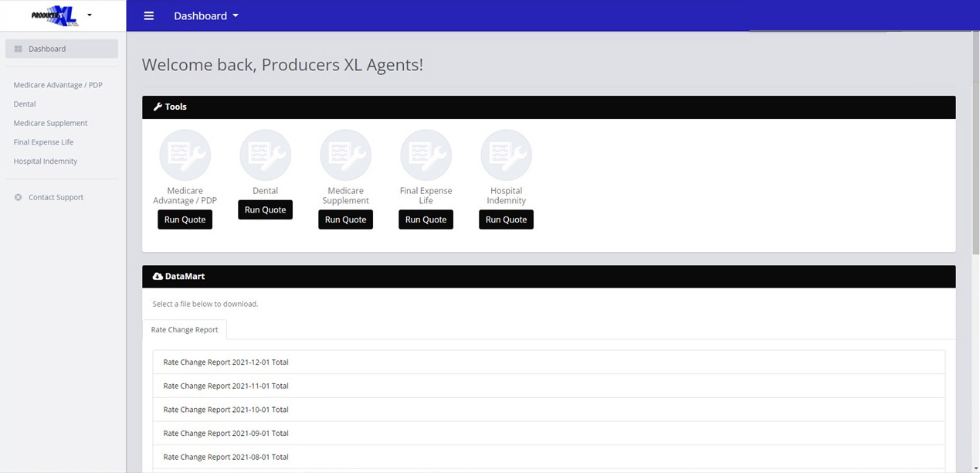The height and width of the screenshot is (473, 980).
Task: Open Final Expense Life in the sidebar
Action: [43, 142]
